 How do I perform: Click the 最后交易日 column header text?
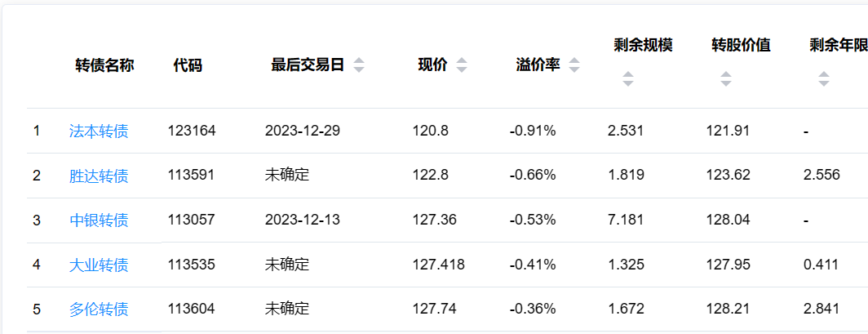[x=308, y=65]
